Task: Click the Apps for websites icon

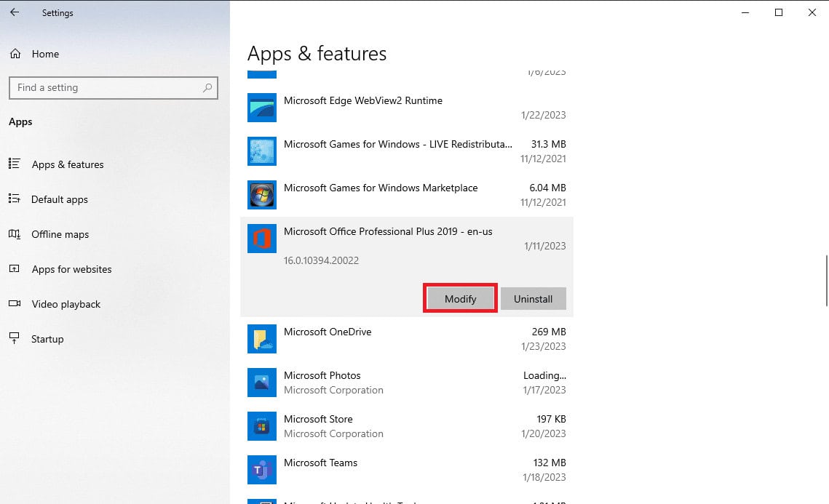Action: pyautogui.click(x=15, y=268)
